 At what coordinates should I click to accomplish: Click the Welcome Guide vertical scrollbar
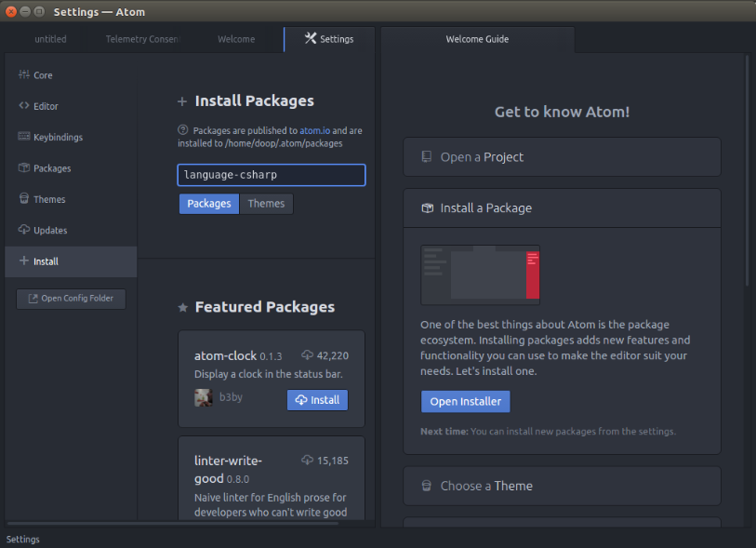[747, 170]
